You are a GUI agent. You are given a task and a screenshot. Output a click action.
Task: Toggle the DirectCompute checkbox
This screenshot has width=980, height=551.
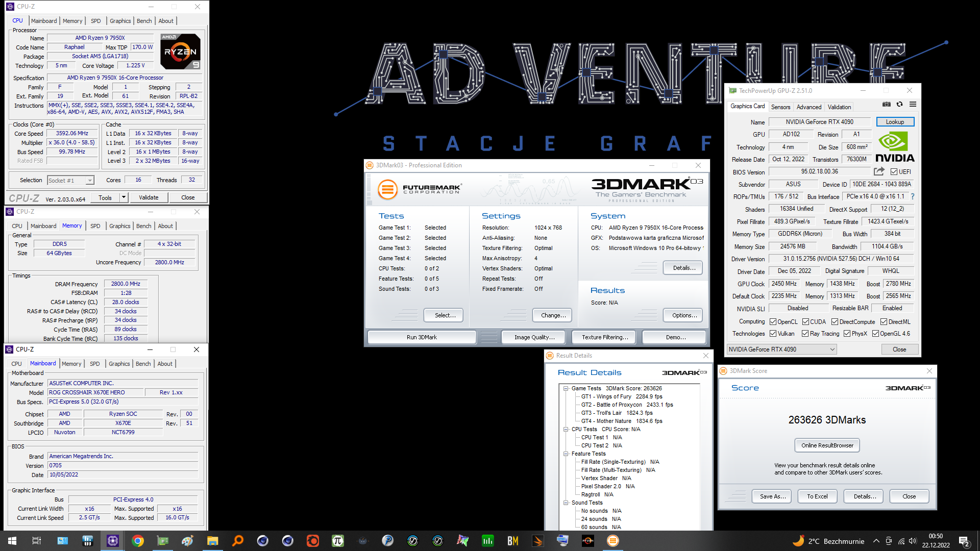[x=835, y=322]
